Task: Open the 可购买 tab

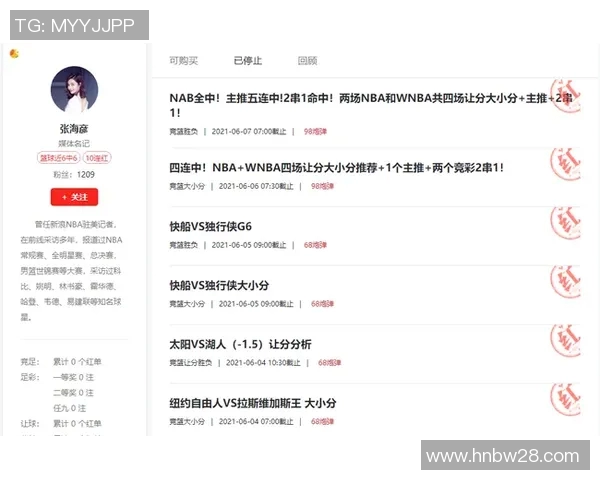Action: click(x=184, y=60)
